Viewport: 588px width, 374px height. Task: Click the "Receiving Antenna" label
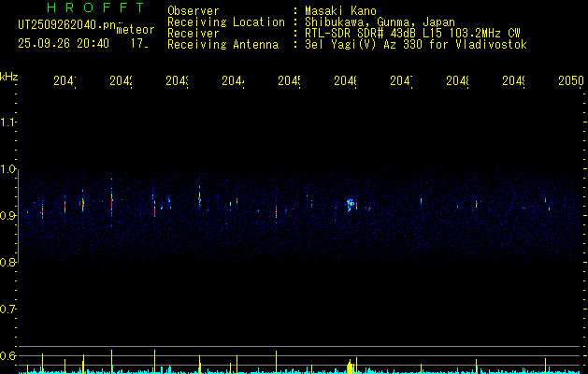[222, 45]
